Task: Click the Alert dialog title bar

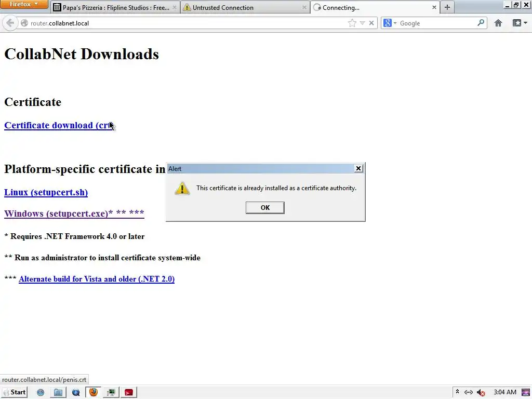Action: point(260,169)
